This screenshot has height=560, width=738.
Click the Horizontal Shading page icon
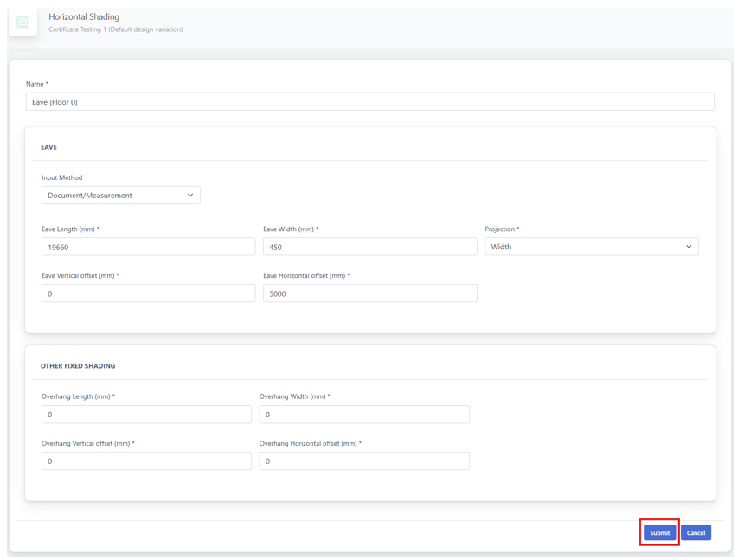point(22,22)
